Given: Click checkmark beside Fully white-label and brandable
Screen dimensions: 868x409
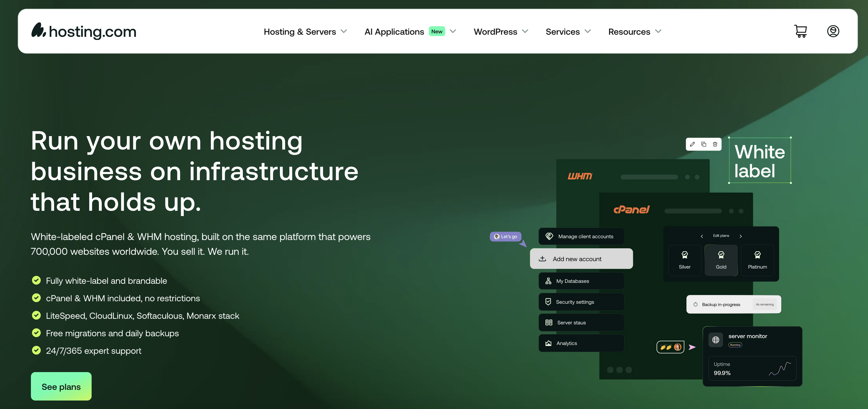Looking at the screenshot, I should 36,280.
